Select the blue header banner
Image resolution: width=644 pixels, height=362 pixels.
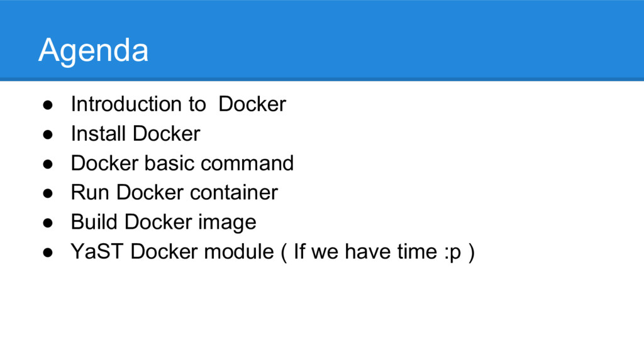(322, 40)
